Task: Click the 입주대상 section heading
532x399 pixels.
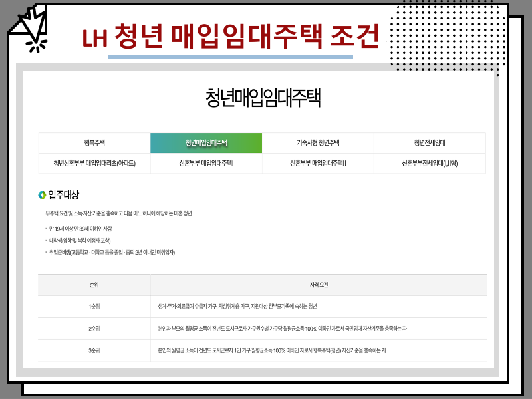Action: pos(63,195)
